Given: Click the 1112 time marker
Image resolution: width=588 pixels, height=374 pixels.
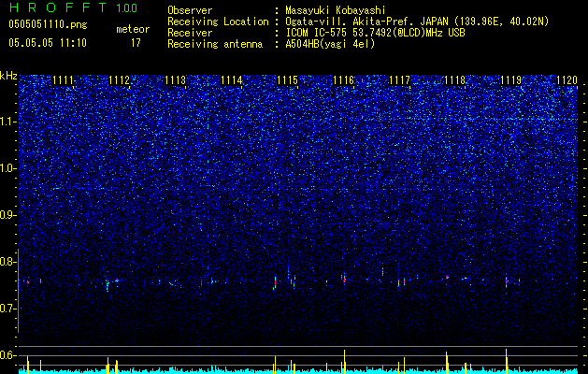Looking at the screenshot, I should click(119, 80).
